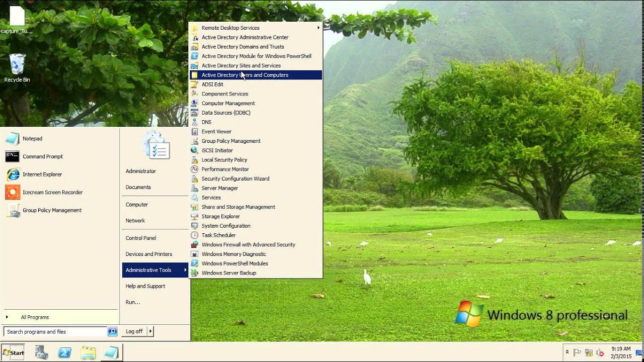Viewport: 644px width, 362px height.
Task: Click the iSCSI Initiator icon
Action: (194, 150)
